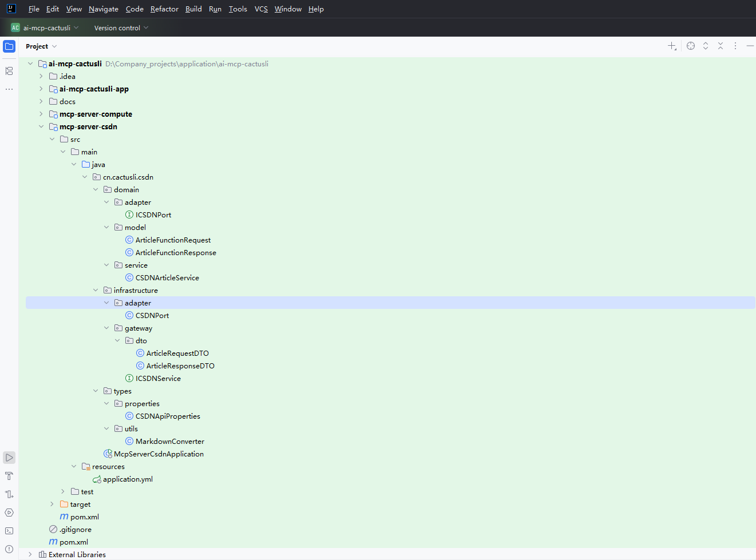
Task: Open the Navigate menu
Action: pyautogui.click(x=104, y=9)
